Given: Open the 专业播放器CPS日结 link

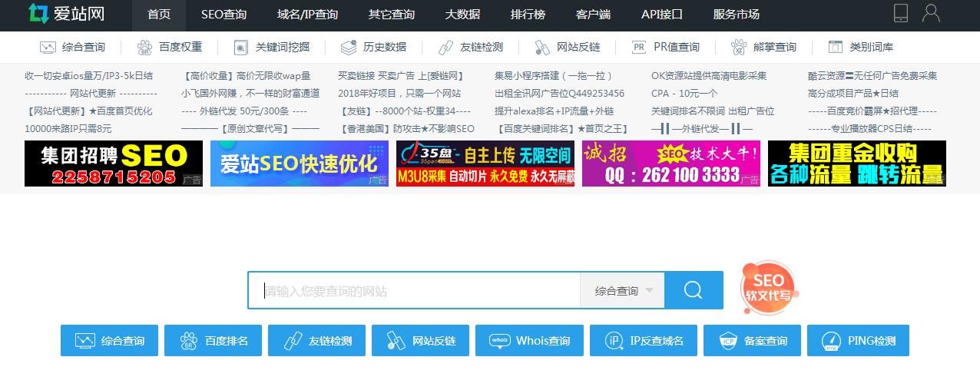Looking at the screenshot, I should point(869,129).
